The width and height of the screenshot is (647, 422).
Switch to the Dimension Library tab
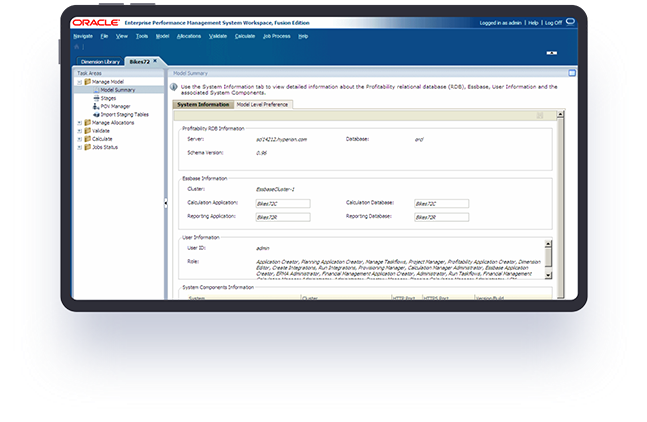point(100,61)
